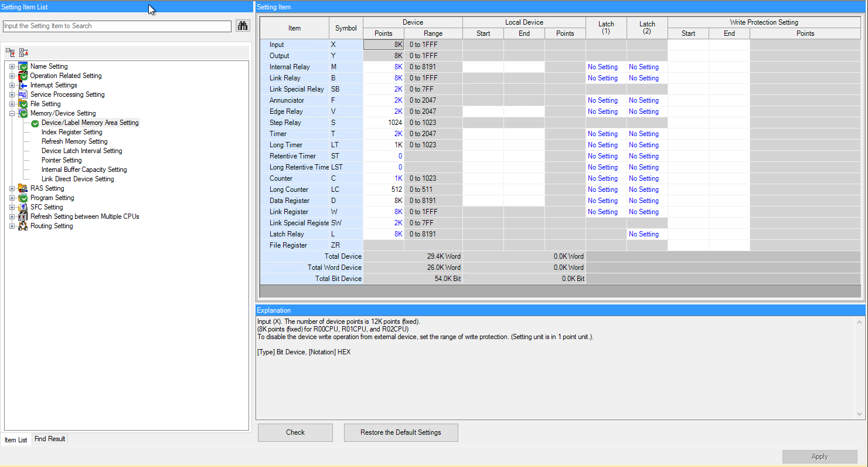Click the setting item search field
The image size is (868, 467).
click(x=117, y=26)
